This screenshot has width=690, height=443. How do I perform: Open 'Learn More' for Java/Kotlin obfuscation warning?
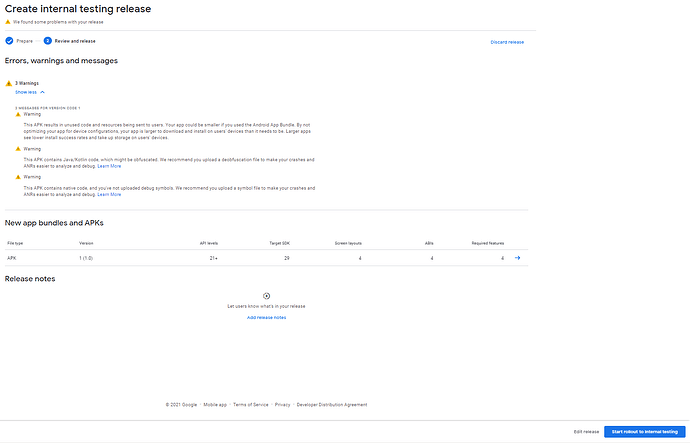tap(109, 165)
